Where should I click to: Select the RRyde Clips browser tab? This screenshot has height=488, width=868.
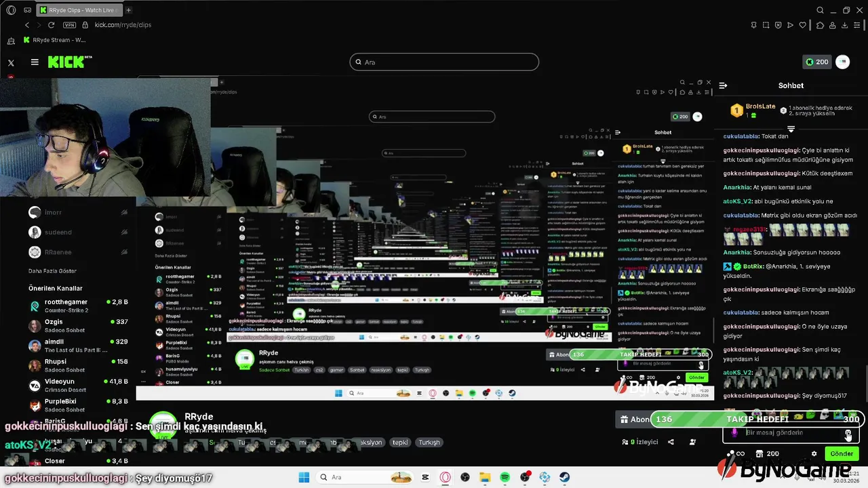79,10
